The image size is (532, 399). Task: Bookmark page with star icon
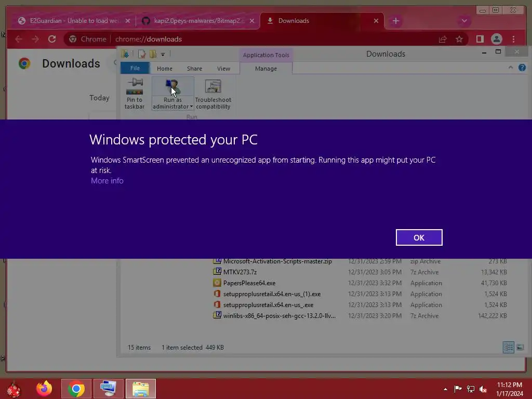pos(459,39)
